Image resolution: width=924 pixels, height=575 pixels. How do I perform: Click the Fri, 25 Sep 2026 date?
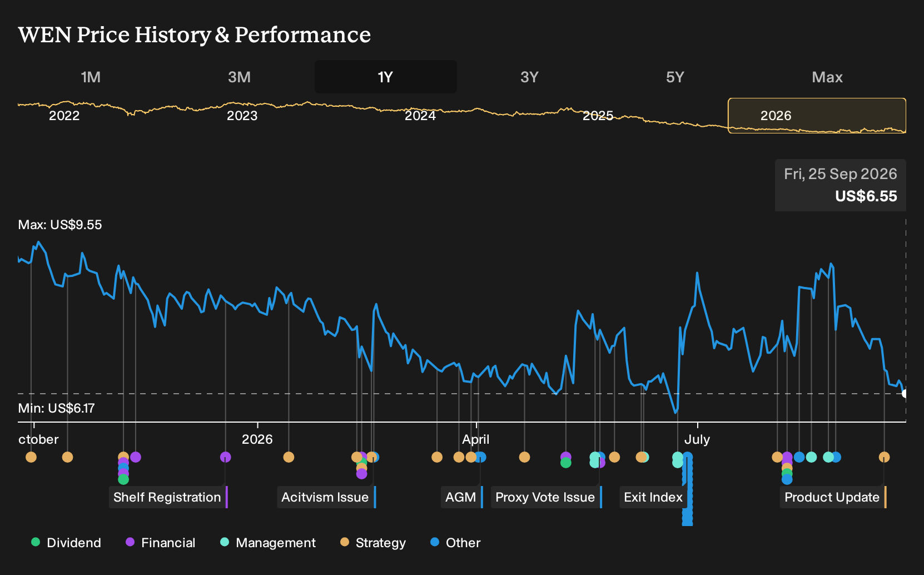[841, 174]
